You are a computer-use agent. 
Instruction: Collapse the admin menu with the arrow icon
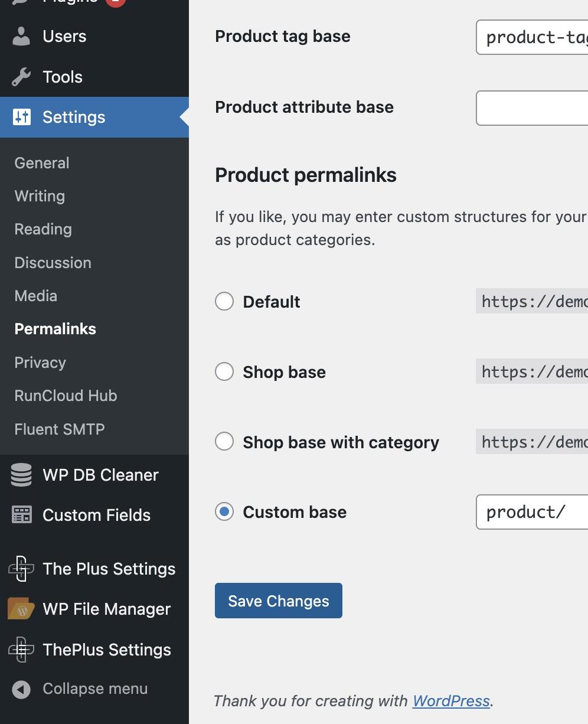coord(21,689)
